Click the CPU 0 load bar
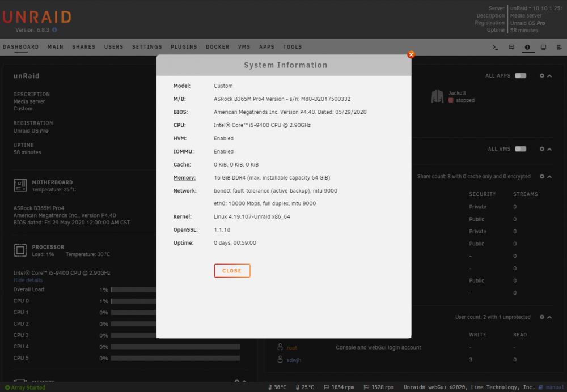 tap(175, 301)
